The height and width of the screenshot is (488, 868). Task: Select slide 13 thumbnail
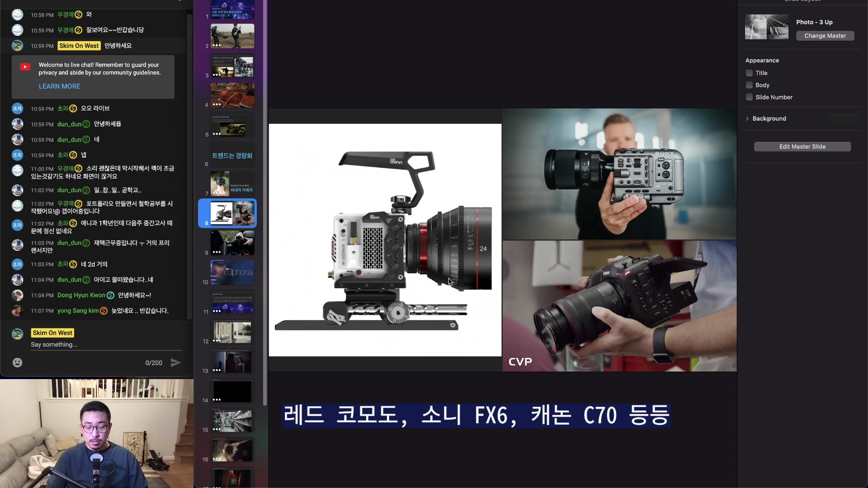[x=232, y=361]
